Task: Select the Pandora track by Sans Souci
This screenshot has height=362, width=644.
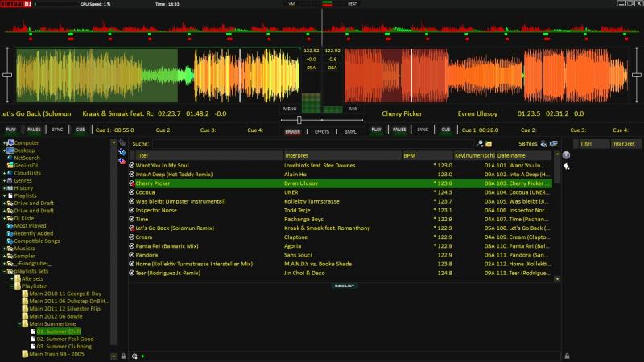Action: pyautogui.click(x=341, y=255)
